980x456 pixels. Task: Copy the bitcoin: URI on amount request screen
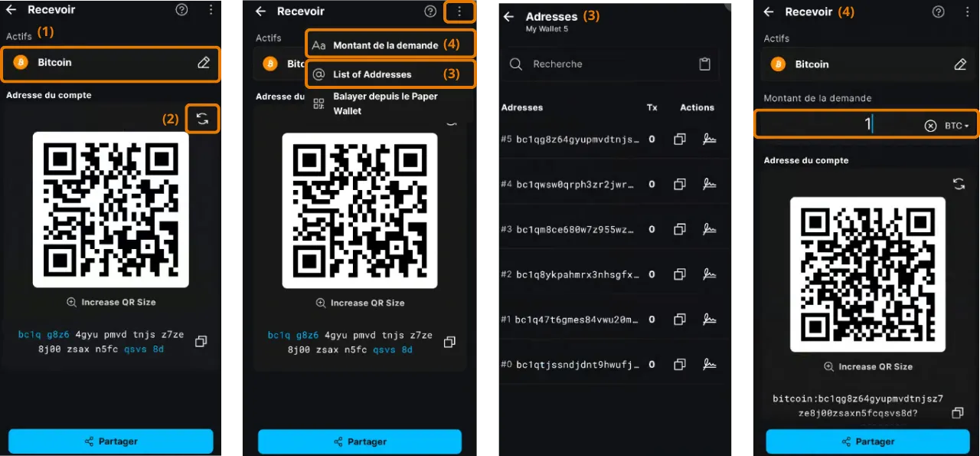[x=957, y=413]
